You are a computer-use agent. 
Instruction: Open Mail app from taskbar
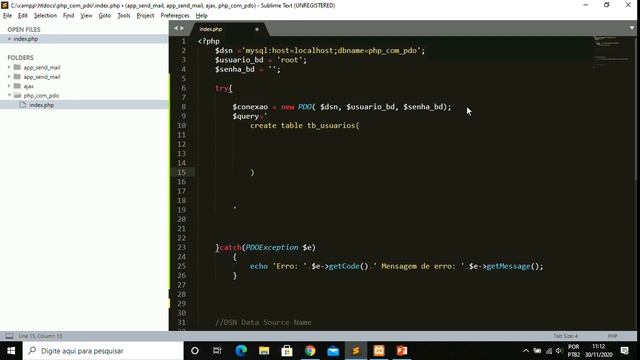pyautogui.click(x=333, y=351)
